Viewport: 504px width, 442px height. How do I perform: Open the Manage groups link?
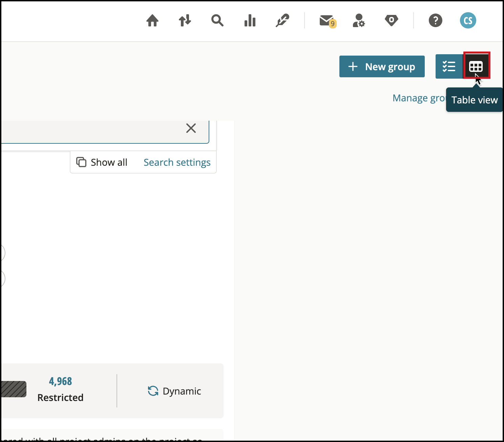pyautogui.click(x=419, y=98)
